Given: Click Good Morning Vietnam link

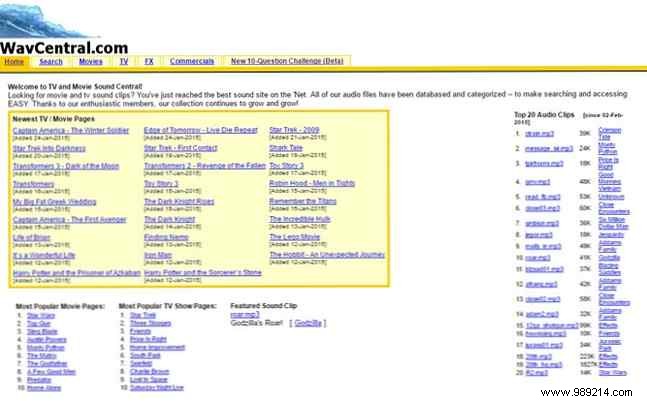Looking at the screenshot, I should [x=609, y=182].
